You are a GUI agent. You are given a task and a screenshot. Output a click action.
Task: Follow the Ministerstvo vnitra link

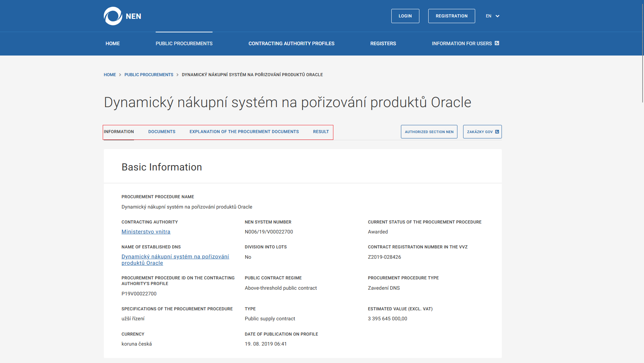click(146, 232)
